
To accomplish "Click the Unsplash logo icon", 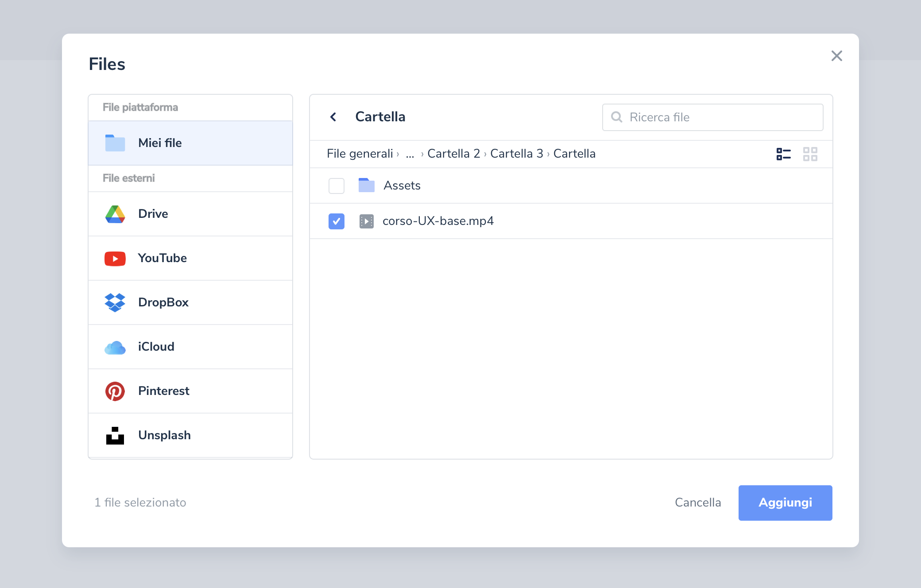I will 115,436.
